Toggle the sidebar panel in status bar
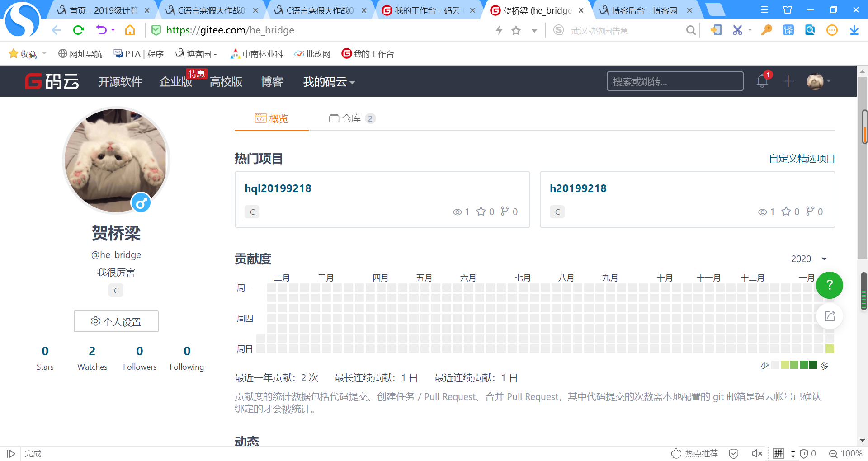 pyautogui.click(x=11, y=453)
